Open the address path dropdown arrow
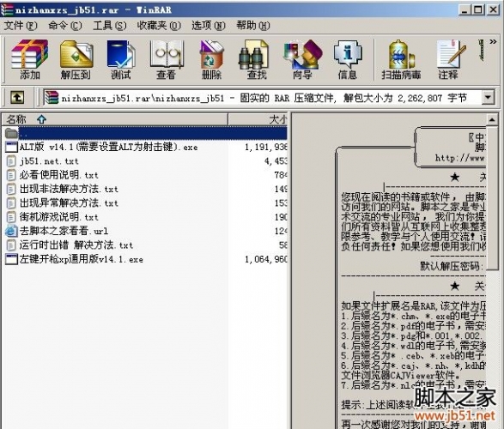Screen dimensions: 504x429 (x=488, y=97)
